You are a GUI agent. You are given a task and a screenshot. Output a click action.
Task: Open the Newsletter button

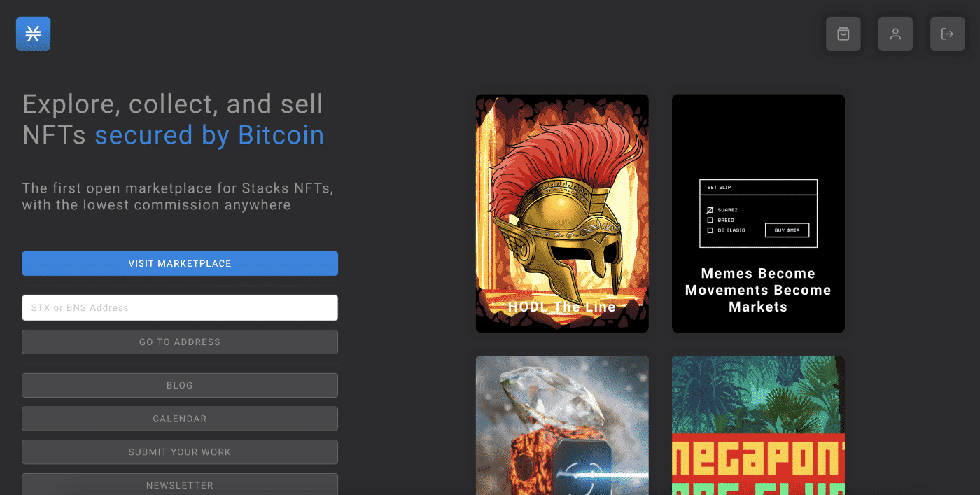pyautogui.click(x=180, y=484)
